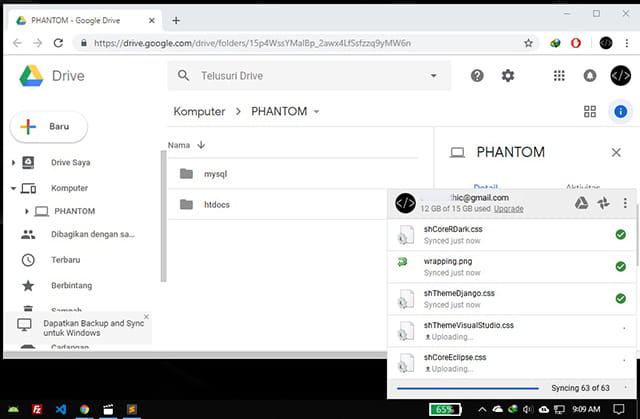
Task: Click the Opera extension icon
Action: (576, 43)
